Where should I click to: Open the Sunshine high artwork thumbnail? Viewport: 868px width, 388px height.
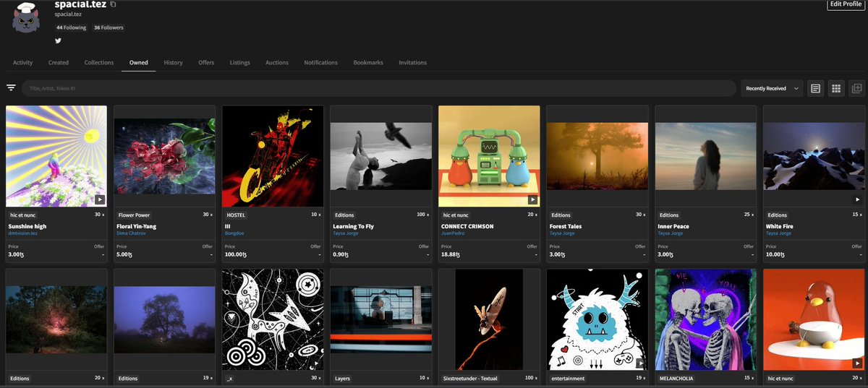(56, 156)
